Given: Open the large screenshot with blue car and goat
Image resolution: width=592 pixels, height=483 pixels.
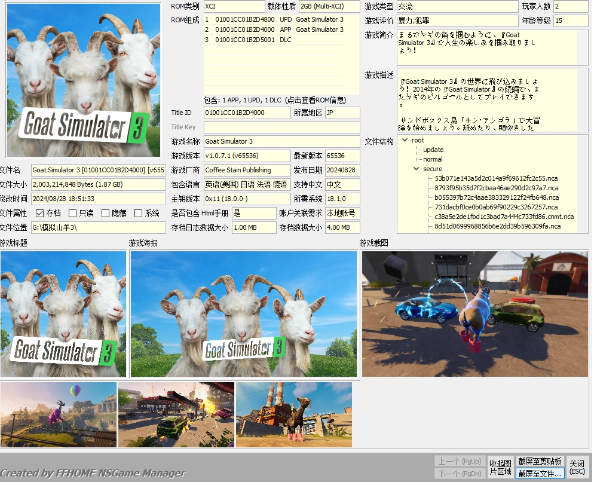Looking at the screenshot, I should [475, 314].
